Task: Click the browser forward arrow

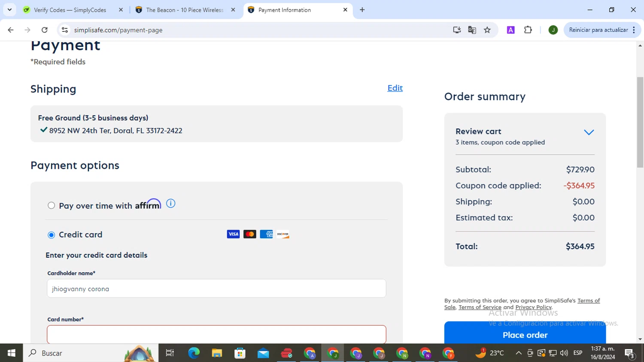Action: 27,30
